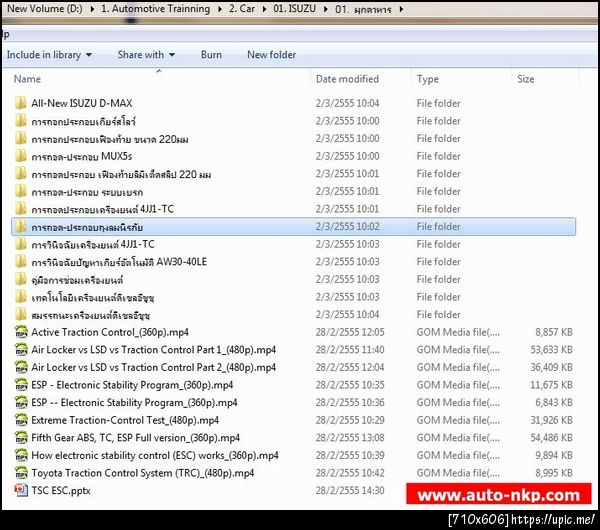Click size value 54,486 KB

click(551, 437)
